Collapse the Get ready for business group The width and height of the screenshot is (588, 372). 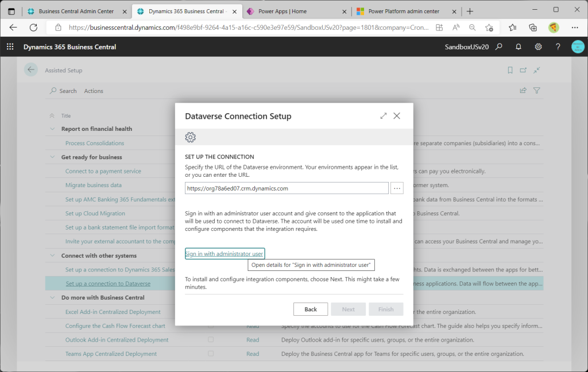(x=52, y=157)
